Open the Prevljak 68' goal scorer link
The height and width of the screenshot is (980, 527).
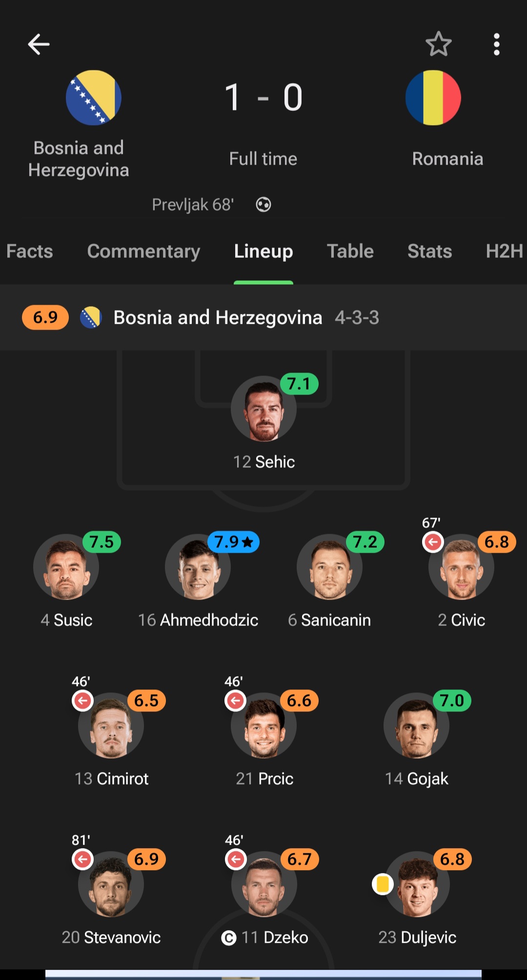point(193,205)
